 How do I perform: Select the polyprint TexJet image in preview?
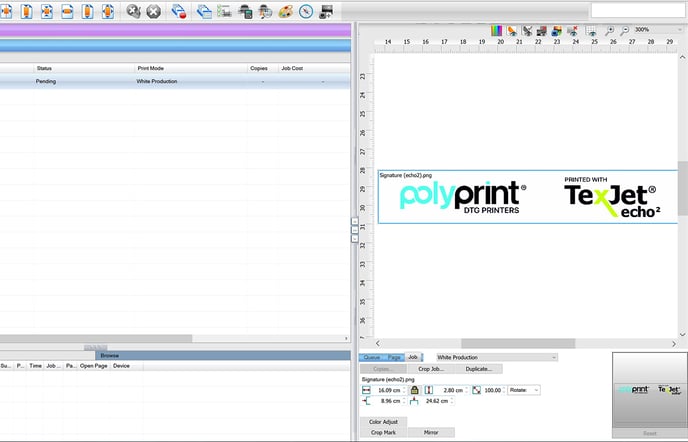(528, 197)
